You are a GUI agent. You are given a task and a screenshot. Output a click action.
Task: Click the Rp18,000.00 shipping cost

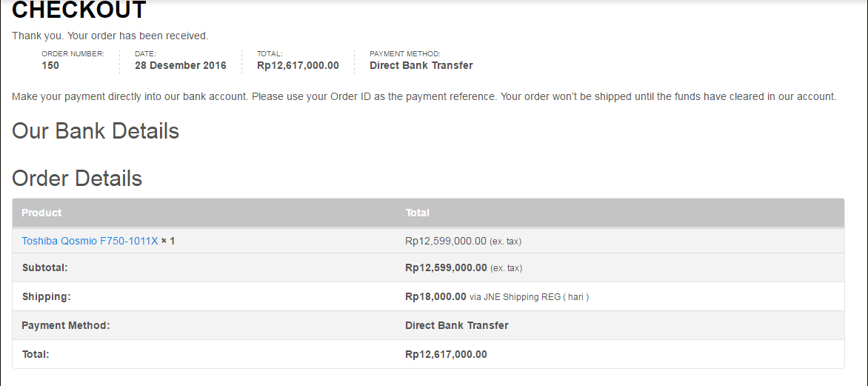(x=435, y=296)
